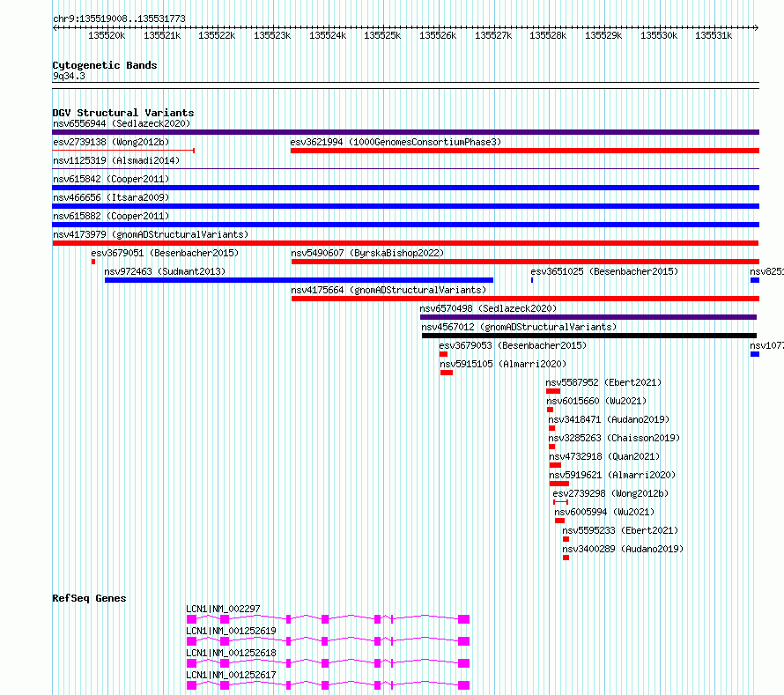Viewport: 784px width, 695px height.
Task: Select the nsv4567012 (gnomADStructuralVariants) black bar
Action: [589, 336]
